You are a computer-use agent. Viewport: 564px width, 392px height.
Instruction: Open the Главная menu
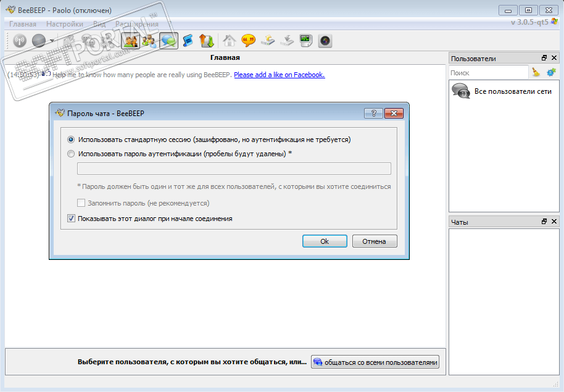coord(23,24)
